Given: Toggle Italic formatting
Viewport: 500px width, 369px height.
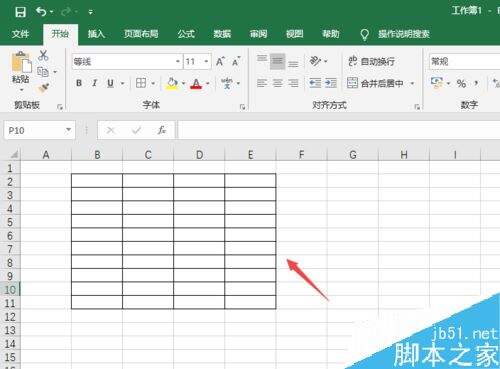Looking at the screenshot, I should tap(95, 83).
